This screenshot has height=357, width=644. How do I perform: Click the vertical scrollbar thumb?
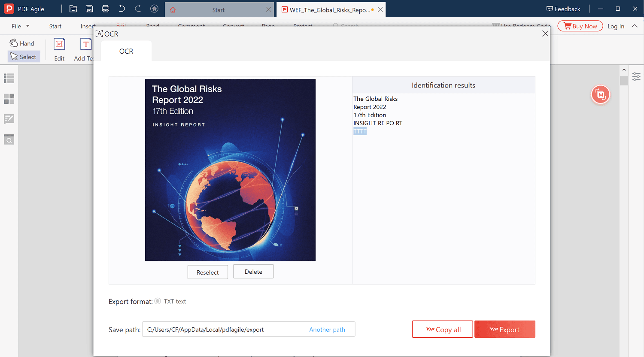(624, 81)
